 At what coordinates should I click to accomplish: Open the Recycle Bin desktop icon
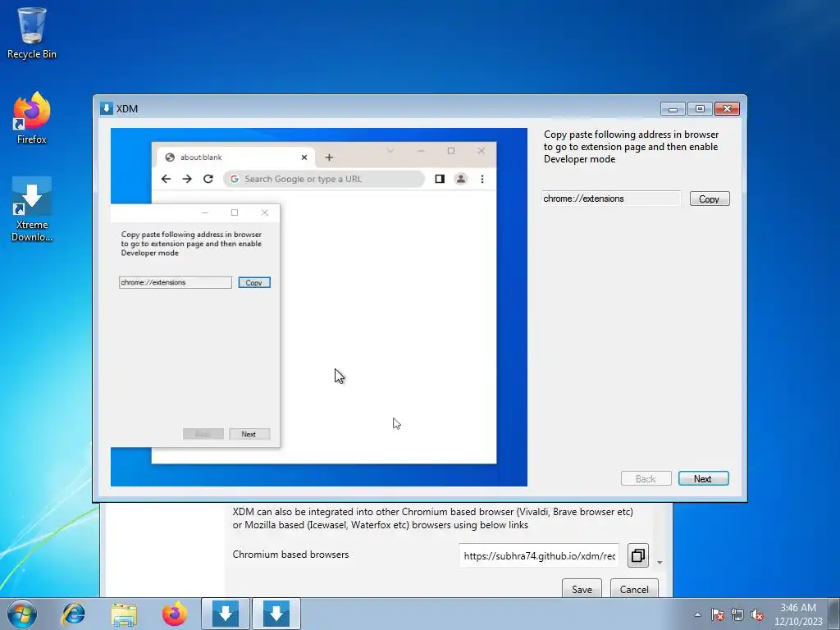(32, 33)
